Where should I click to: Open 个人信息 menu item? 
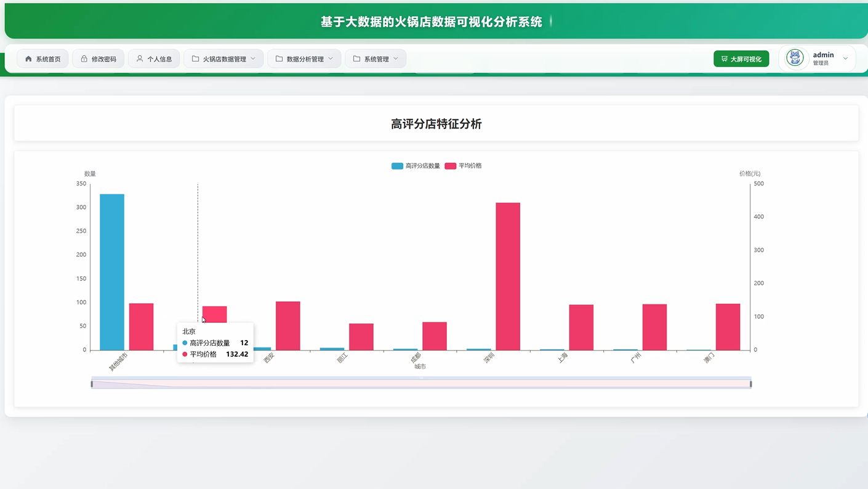click(x=154, y=59)
